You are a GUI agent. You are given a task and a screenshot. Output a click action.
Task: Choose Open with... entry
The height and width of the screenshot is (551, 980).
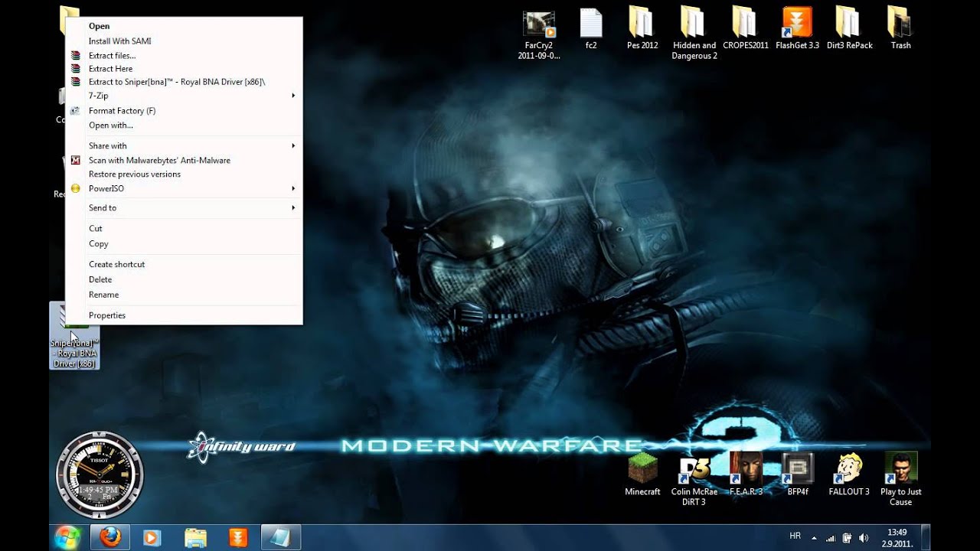(x=184, y=125)
